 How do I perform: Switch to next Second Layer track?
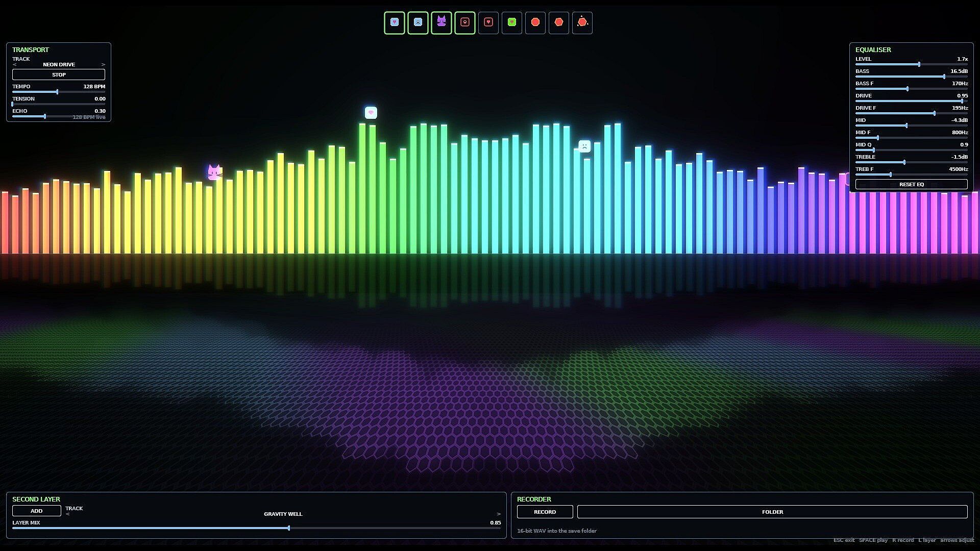[499, 514]
